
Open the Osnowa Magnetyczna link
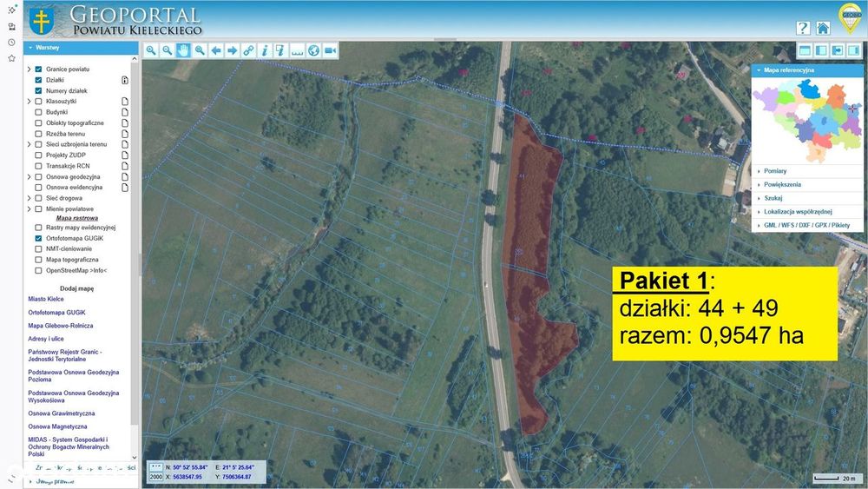[57, 426]
